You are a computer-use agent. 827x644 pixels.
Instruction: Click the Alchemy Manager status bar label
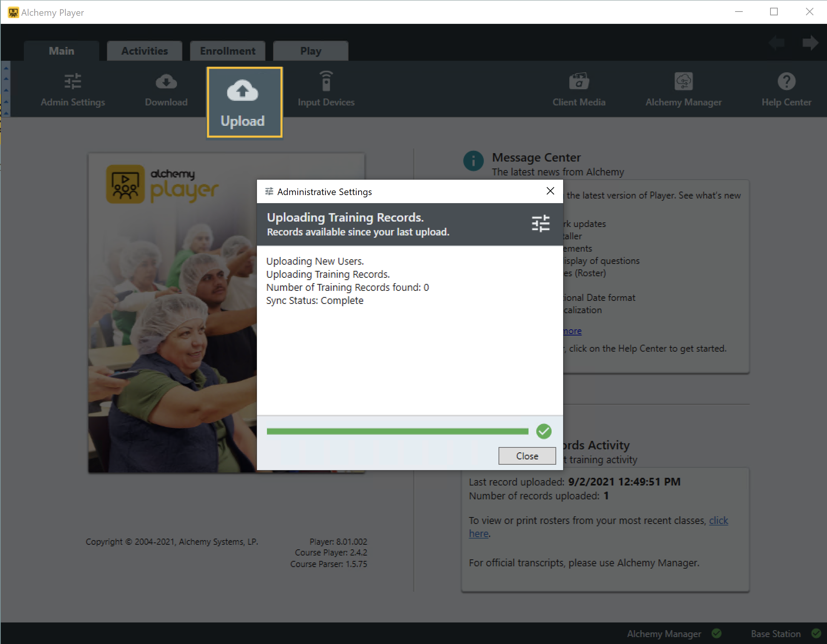[664, 634]
